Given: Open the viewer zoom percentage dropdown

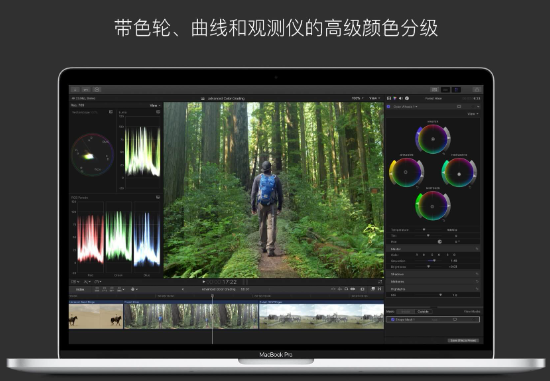Looking at the screenshot, I should pyautogui.click(x=357, y=99).
